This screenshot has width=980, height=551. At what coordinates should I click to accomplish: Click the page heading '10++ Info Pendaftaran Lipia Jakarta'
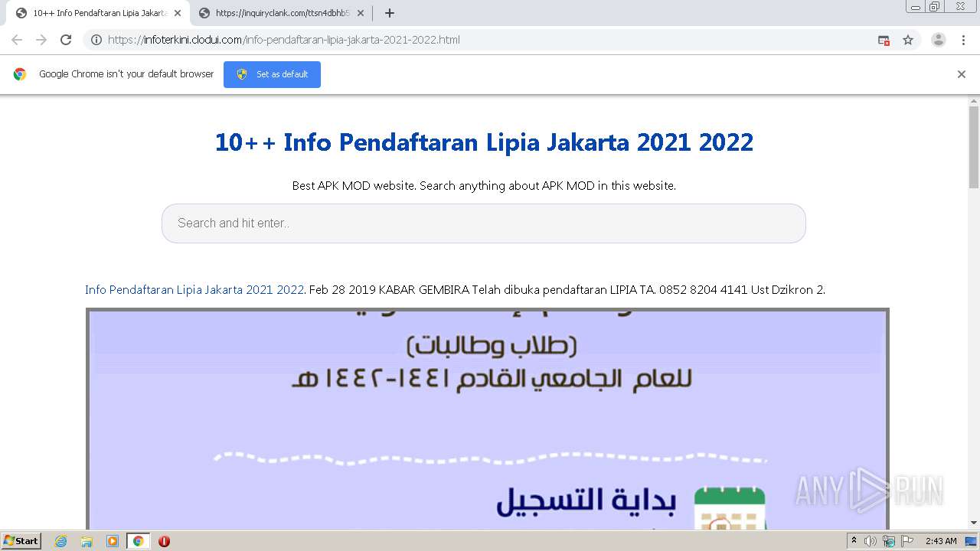click(484, 142)
